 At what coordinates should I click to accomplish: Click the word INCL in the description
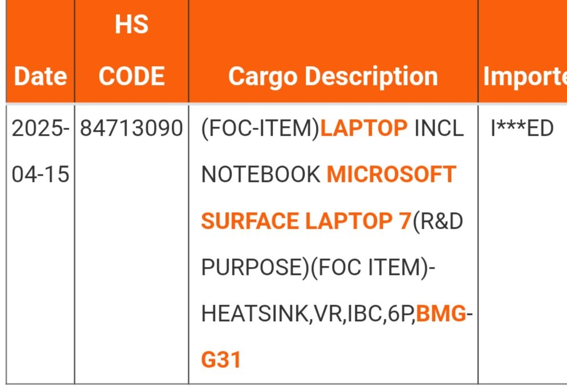439,129
